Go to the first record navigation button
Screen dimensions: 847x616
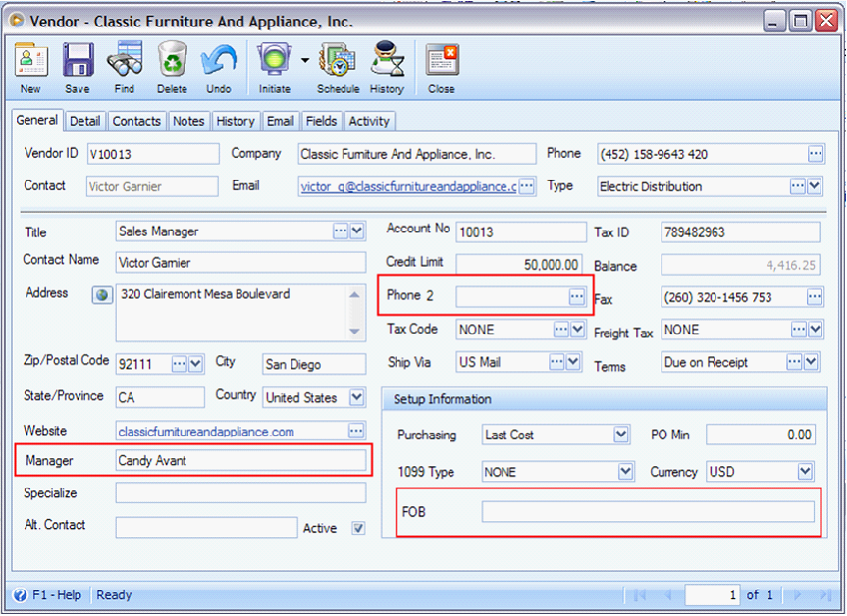point(640,595)
